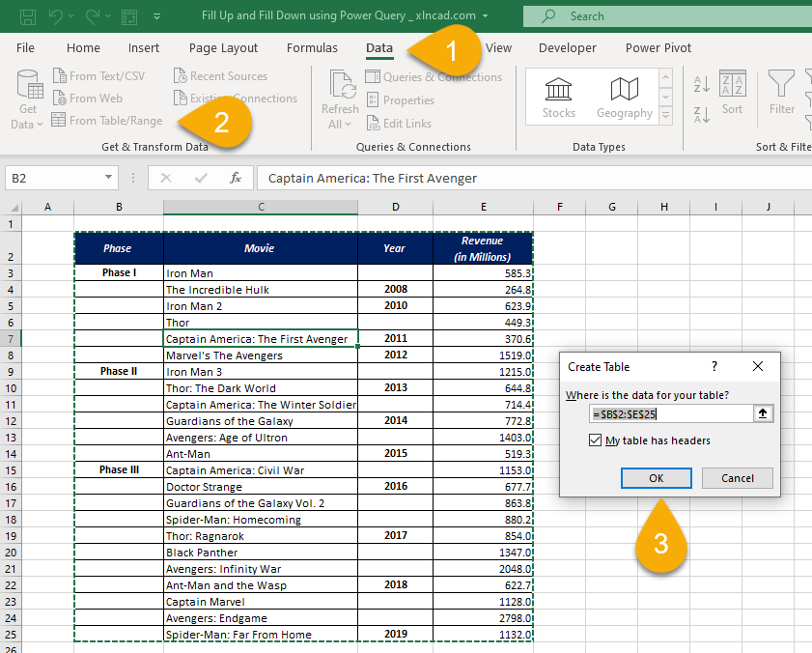Expand the Get Data dropdown arrow
Image resolution: width=812 pixels, height=653 pixels.
(x=40, y=125)
